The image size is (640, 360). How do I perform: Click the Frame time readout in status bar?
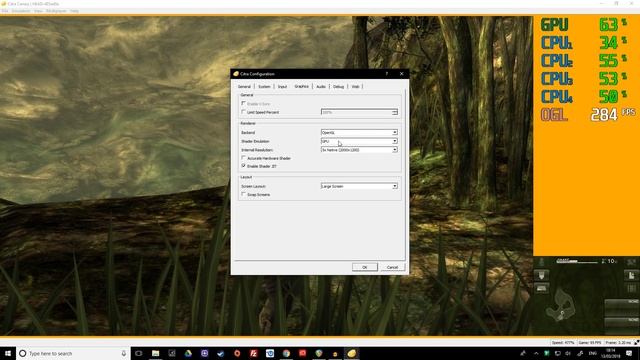pos(618,343)
